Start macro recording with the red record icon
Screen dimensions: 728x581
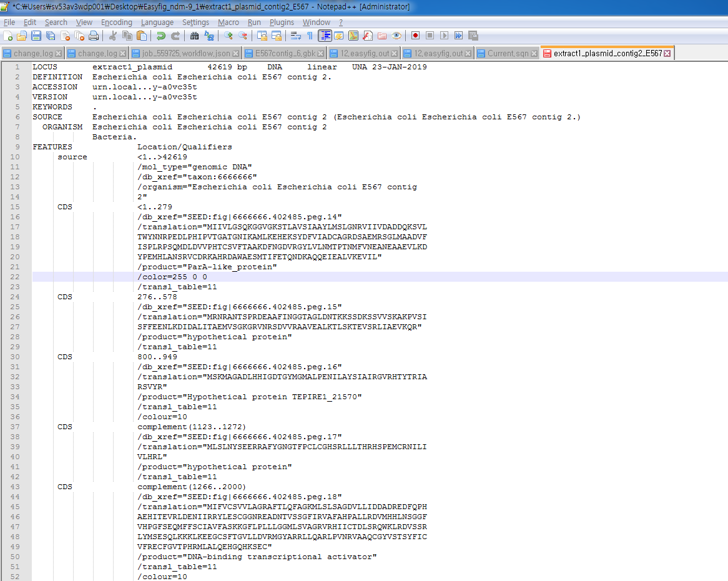415,35
